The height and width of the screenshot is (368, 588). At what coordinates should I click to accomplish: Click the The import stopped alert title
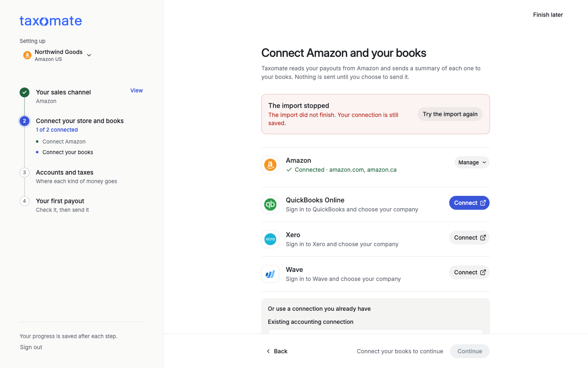click(x=298, y=105)
